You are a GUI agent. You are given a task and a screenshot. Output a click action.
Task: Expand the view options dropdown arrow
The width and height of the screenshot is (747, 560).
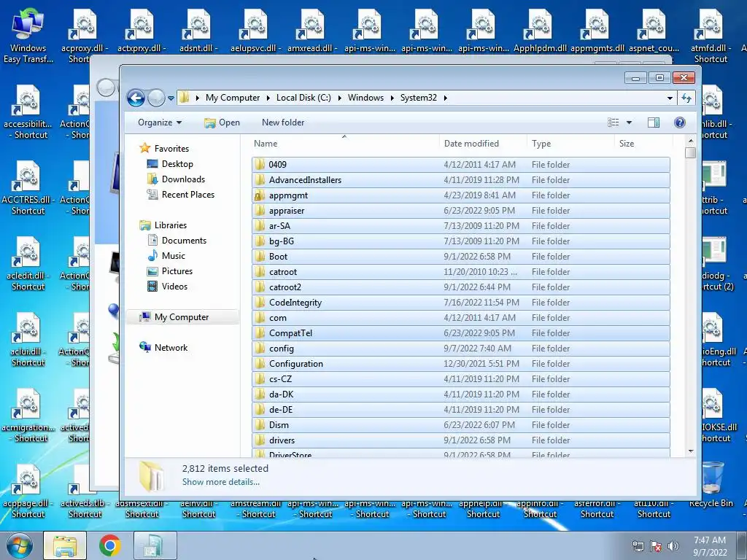[x=629, y=122]
